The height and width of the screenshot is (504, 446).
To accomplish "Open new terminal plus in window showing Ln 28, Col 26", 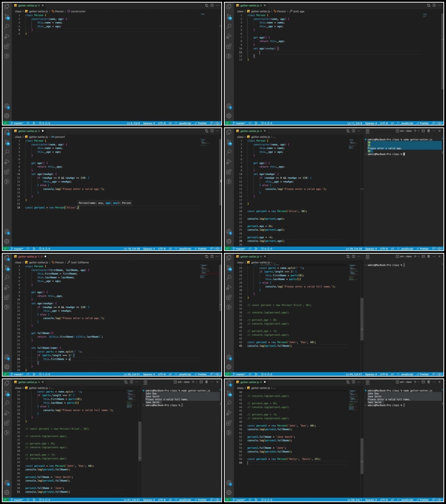I will [x=415, y=131].
